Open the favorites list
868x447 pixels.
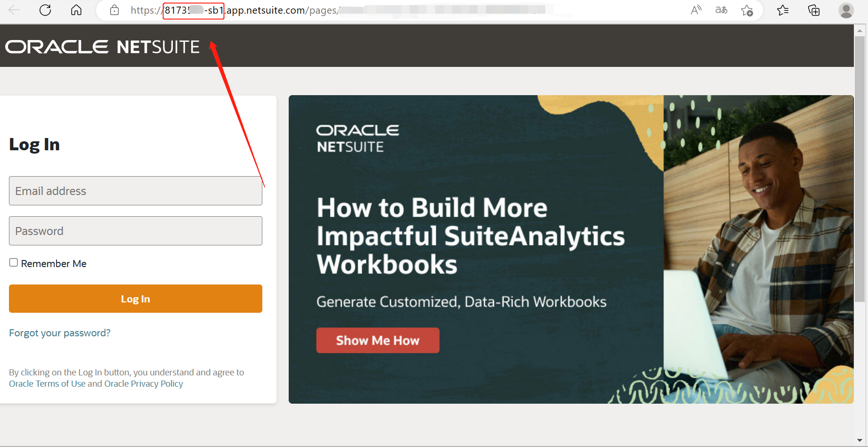(x=783, y=10)
